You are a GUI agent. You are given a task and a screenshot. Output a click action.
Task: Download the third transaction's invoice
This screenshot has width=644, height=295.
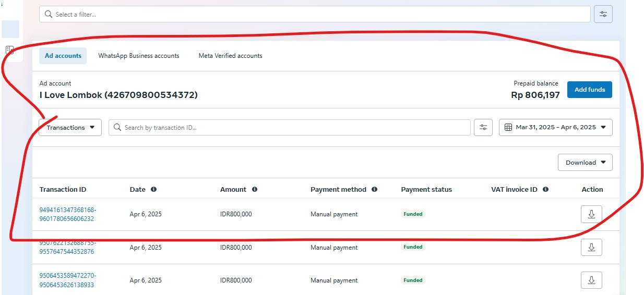click(591, 280)
